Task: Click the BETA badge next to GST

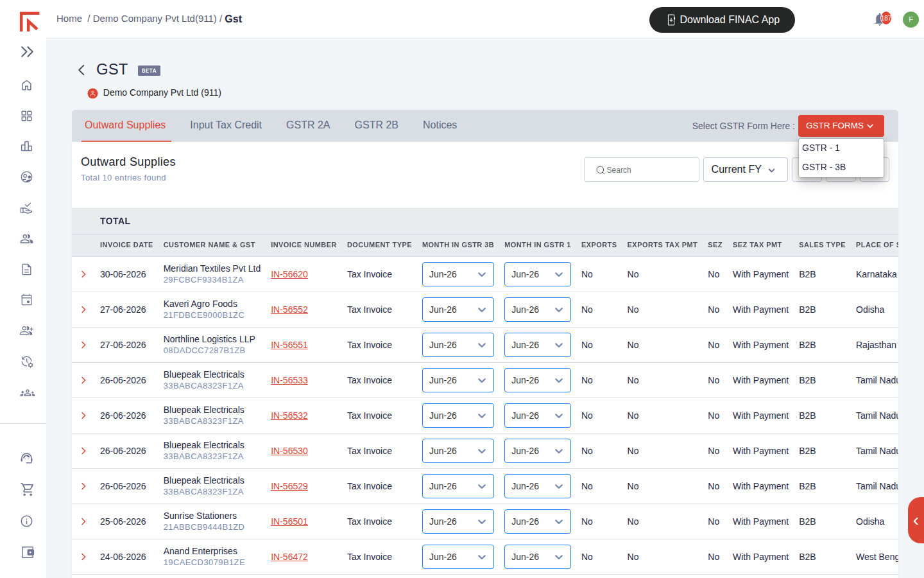Action: (149, 71)
